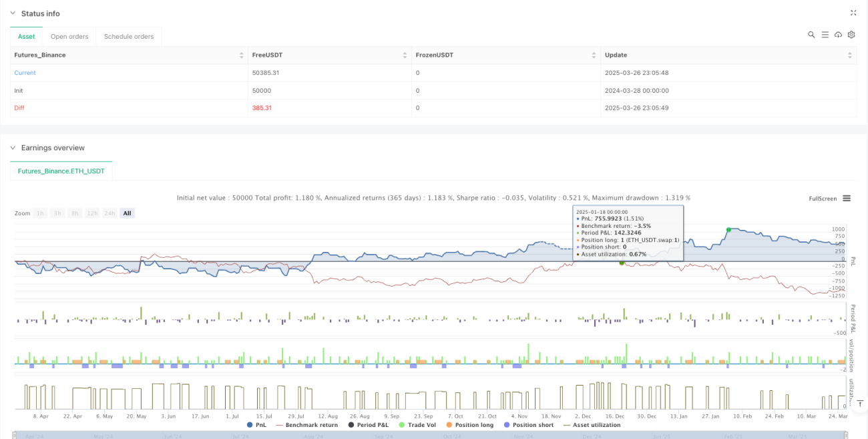Open the settings gear in Status info
This screenshot has width=868, height=439.
pos(851,35)
